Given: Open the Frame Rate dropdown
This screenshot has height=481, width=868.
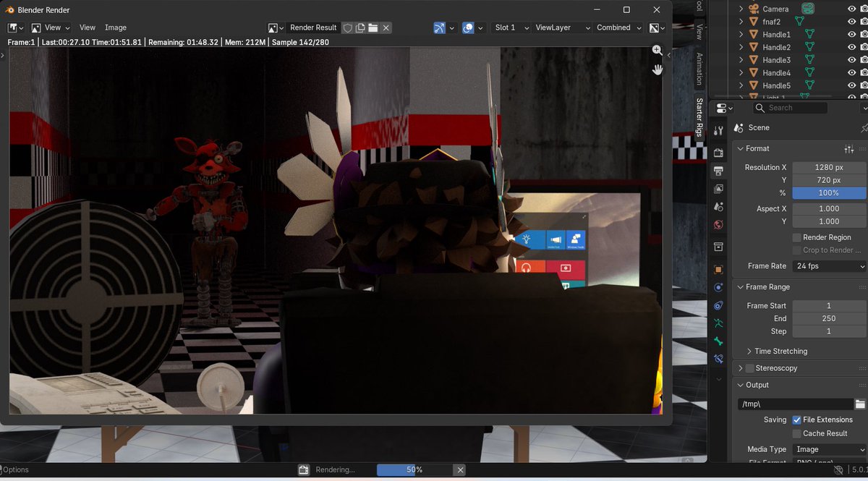Looking at the screenshot, I should pos(829,266).
